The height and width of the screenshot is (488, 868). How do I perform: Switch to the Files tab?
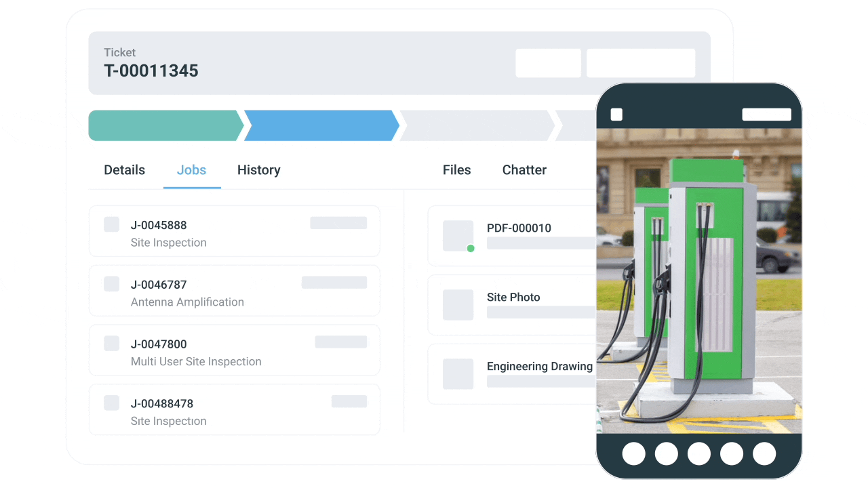point(456,170)
